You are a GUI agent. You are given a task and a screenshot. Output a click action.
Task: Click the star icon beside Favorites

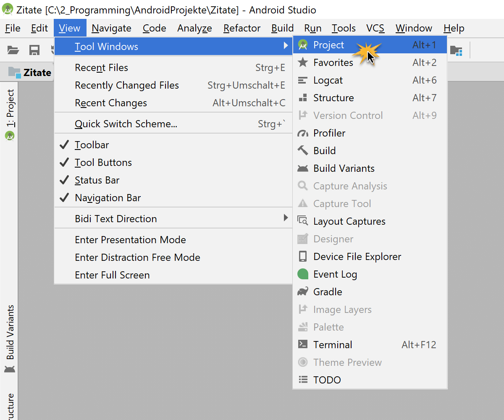(302, 63)
